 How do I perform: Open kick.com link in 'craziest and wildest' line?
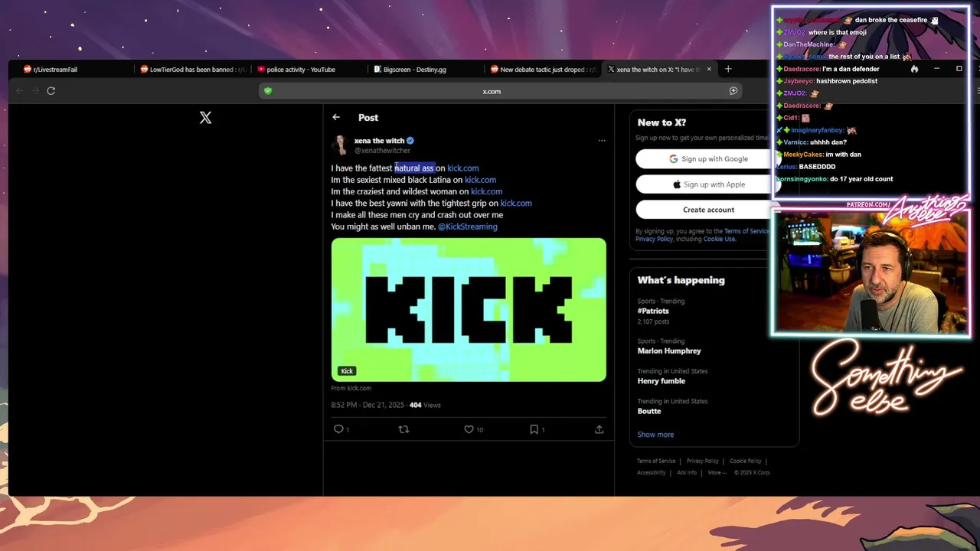coord(487,191)
